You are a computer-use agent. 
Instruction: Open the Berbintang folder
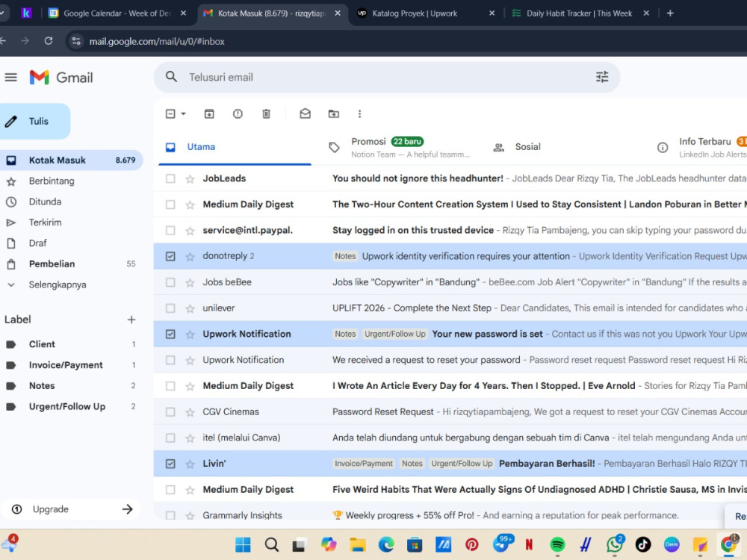click(52, 181)
